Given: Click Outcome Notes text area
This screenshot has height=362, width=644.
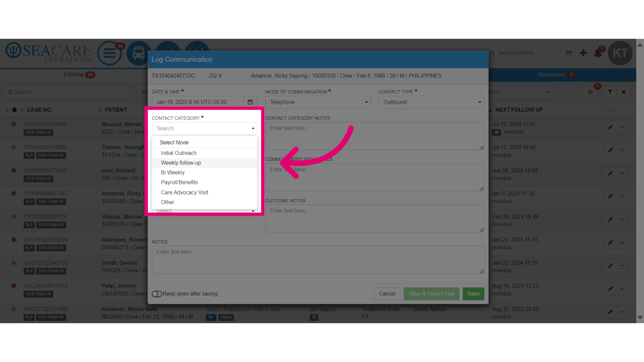Looking at the screenshot, I should point(375,219).
